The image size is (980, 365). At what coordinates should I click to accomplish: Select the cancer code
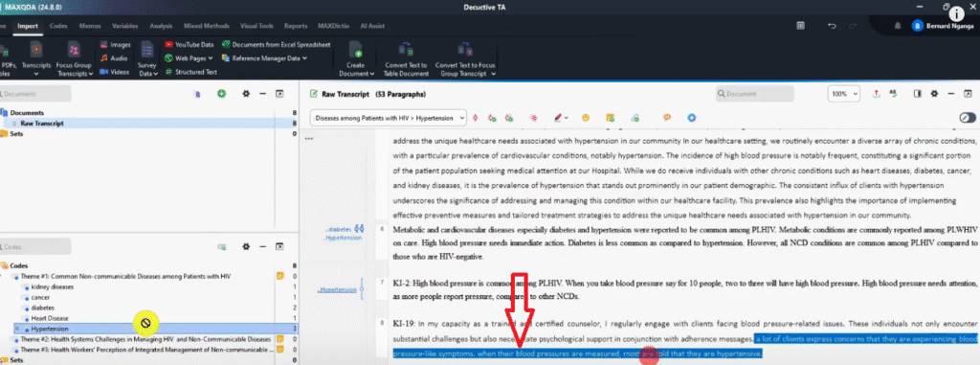[40, 297]
